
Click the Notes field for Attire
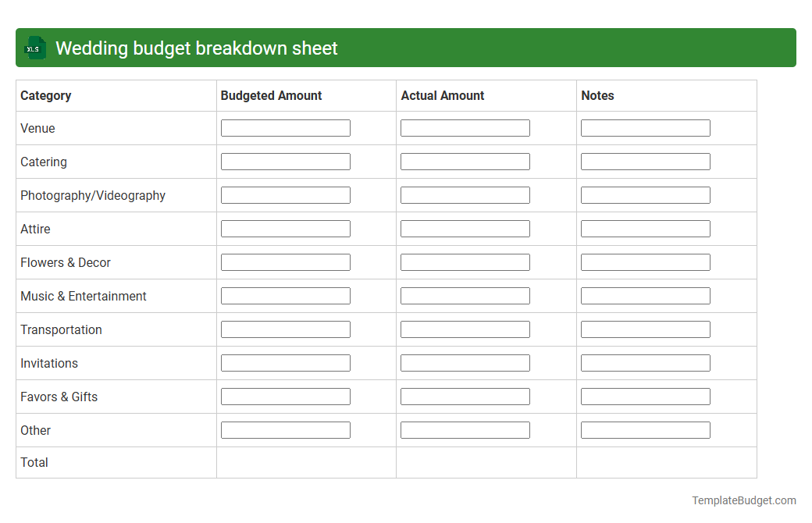(645, 228)
